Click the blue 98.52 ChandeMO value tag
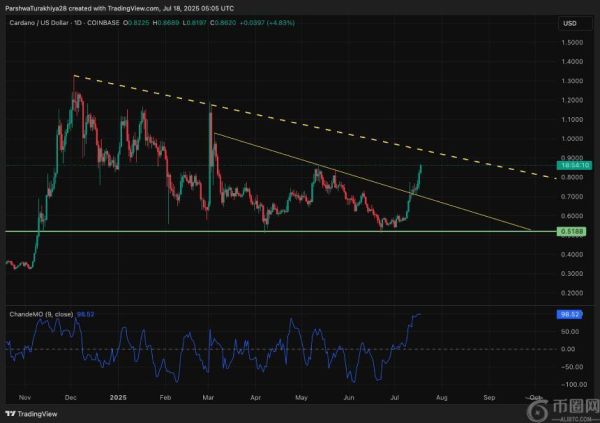 pos(572,314)
